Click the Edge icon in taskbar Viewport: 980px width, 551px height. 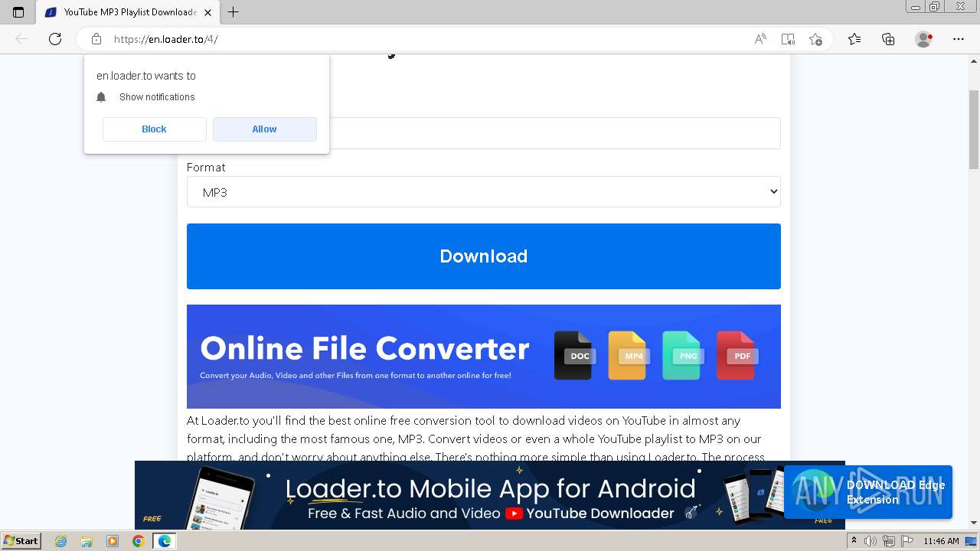[165, 541]
